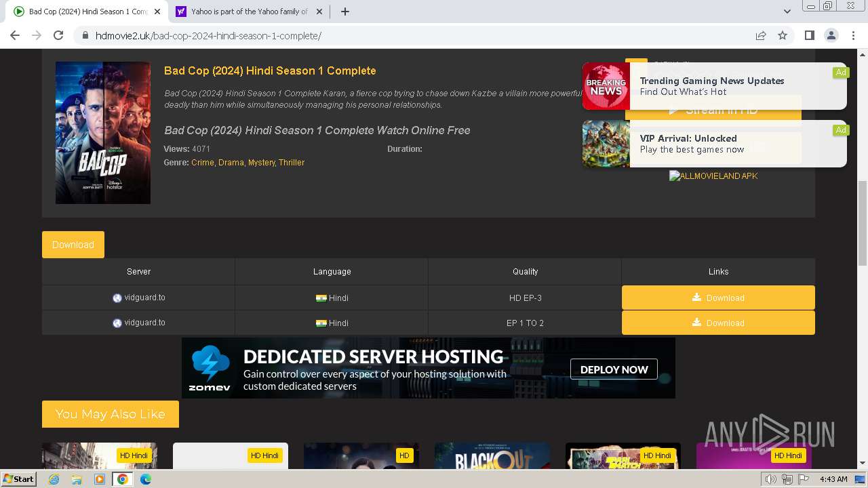Image resolution: width=868 pixels, height=488 pixels.
Task: Open the browser side panel
Action: 809,35
